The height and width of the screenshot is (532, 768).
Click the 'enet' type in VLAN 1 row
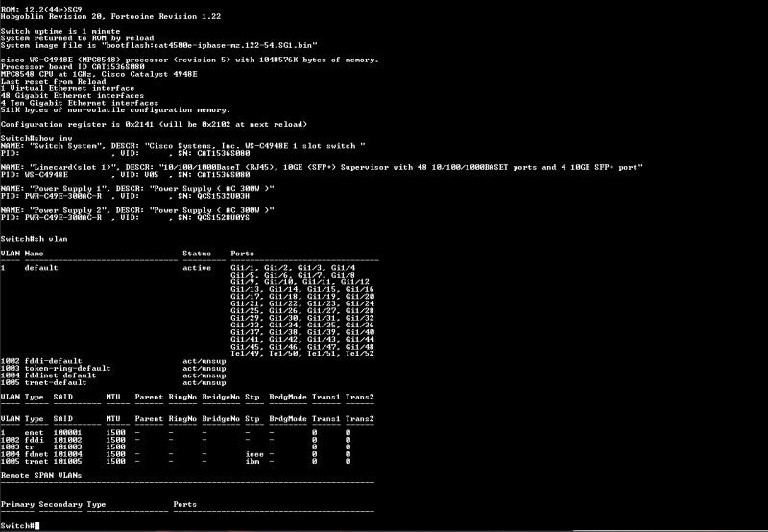35,433
